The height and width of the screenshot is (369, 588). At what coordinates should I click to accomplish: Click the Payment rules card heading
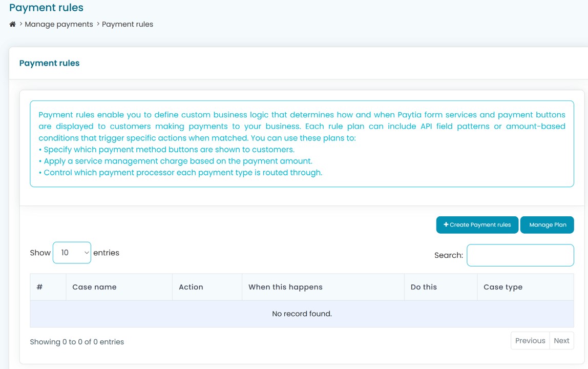(x=49, y=63)
